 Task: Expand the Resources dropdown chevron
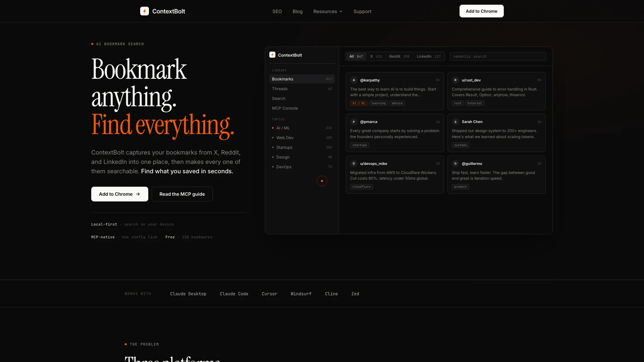point(341,11)
